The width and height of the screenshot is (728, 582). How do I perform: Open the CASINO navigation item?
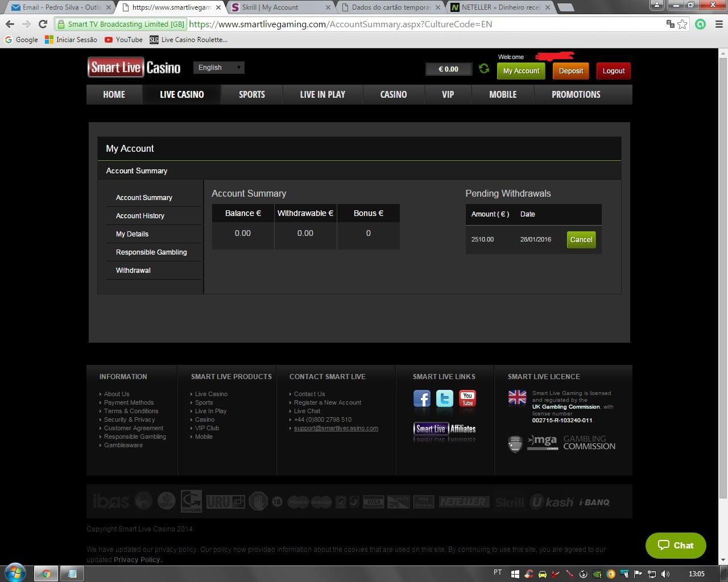(394, 94)
